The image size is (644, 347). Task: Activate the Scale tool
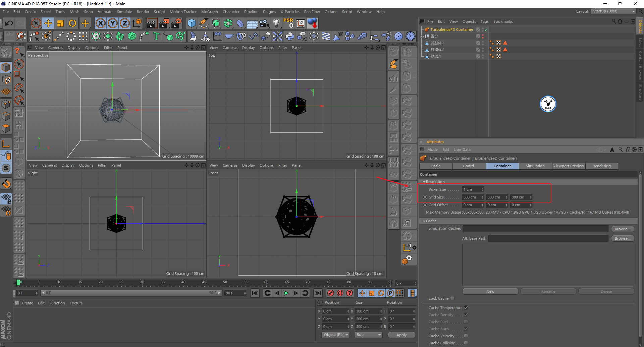point(60,23)
